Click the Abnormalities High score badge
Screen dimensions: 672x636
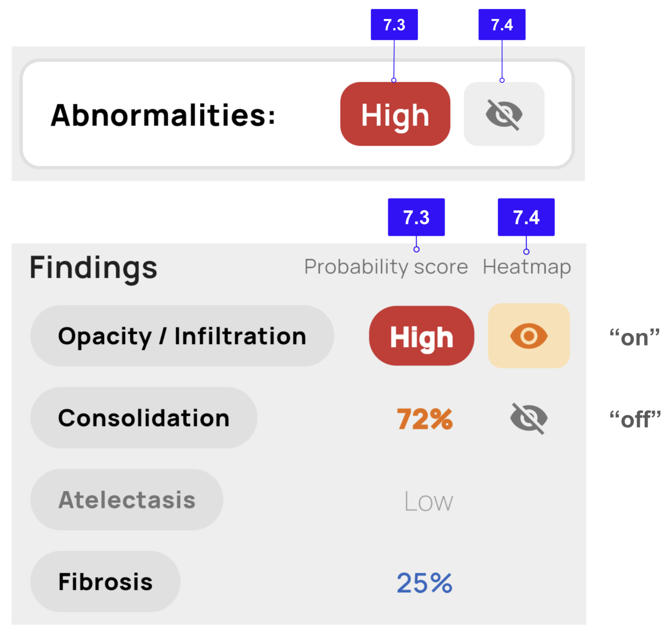[x=395, y=114]
